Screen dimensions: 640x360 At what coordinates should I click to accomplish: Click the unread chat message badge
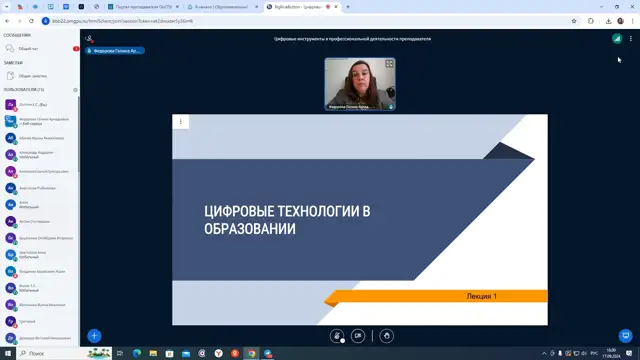click(x=76, y=49)
